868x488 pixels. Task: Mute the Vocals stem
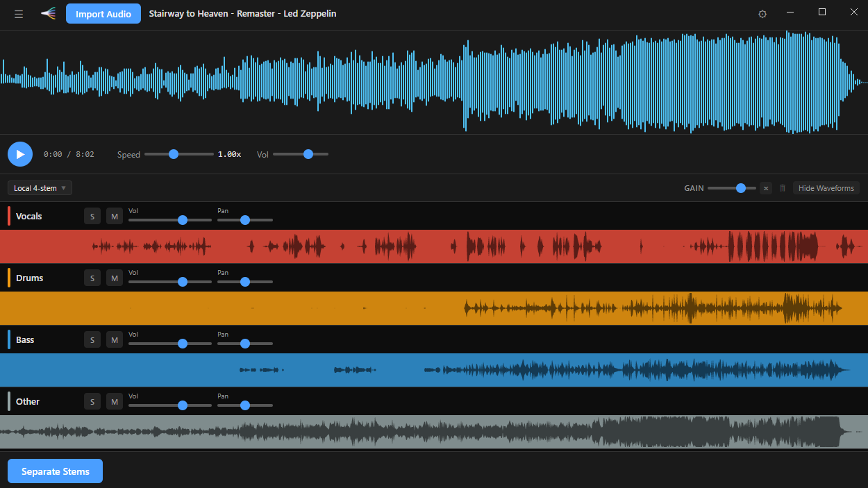[x=114, y=217]
